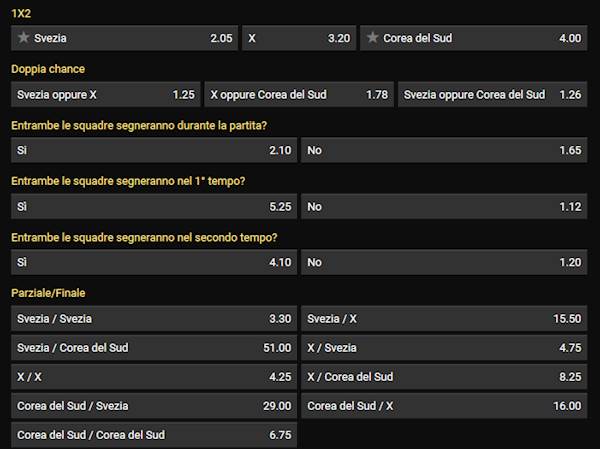This screenshot has height=449, width=600.
Task: Choose X oppure Corea del Sud 1.78
Action: (298, 95)
